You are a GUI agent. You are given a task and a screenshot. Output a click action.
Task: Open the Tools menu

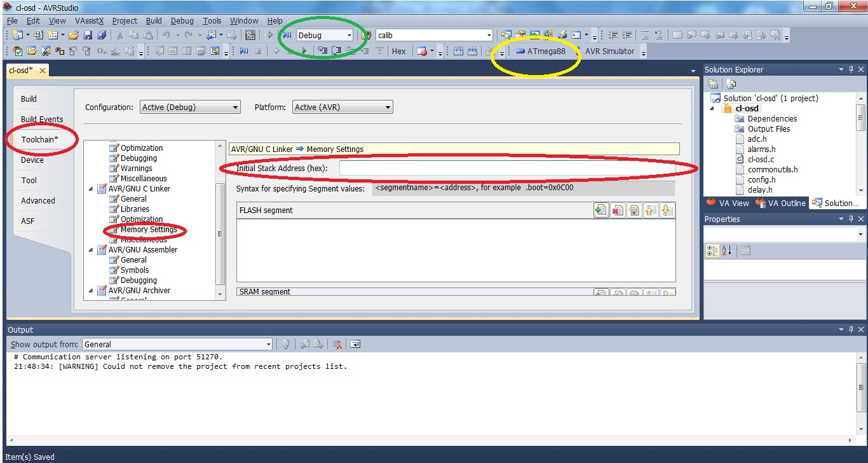pyautogui.click(x=212, y=20)
